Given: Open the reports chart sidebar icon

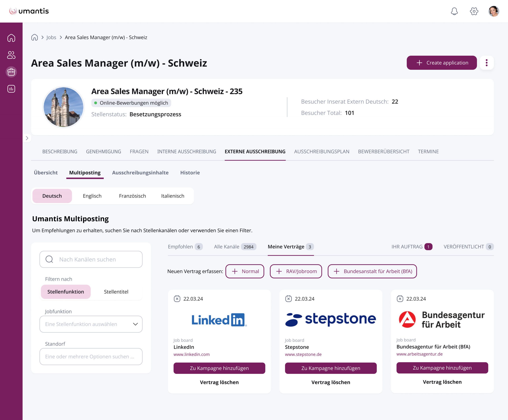Looking at the screenshot, I should (11, 89).
